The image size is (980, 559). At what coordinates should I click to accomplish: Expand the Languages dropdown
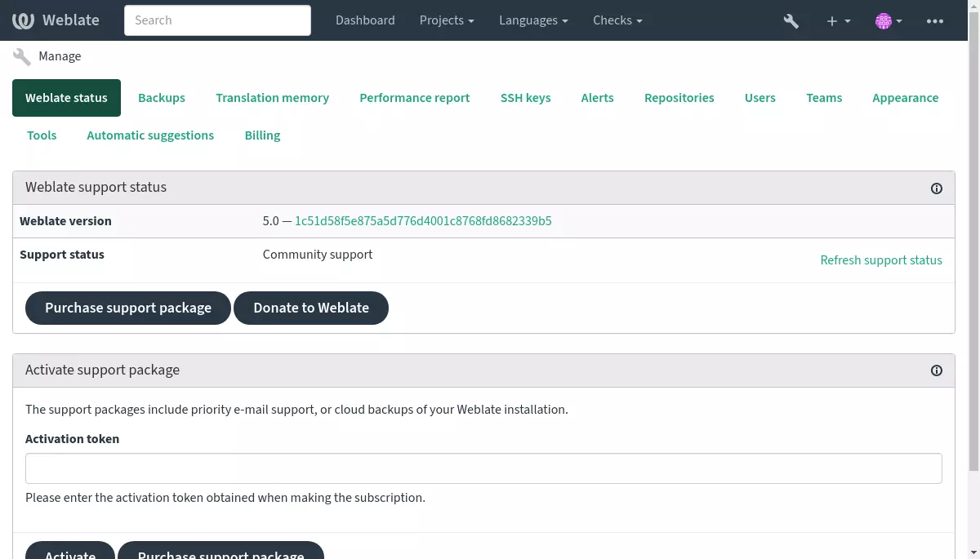pyautogui.click(x=534, y=20)
